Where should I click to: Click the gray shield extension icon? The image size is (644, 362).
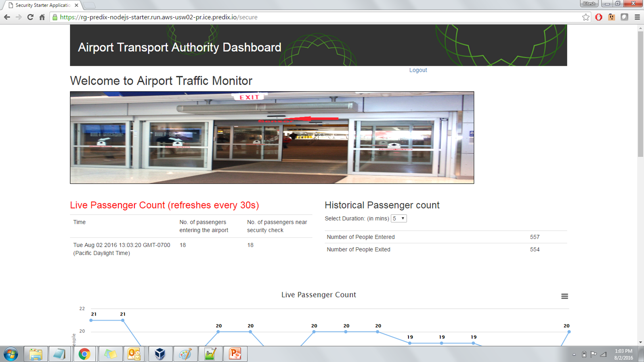click(625, 17)
